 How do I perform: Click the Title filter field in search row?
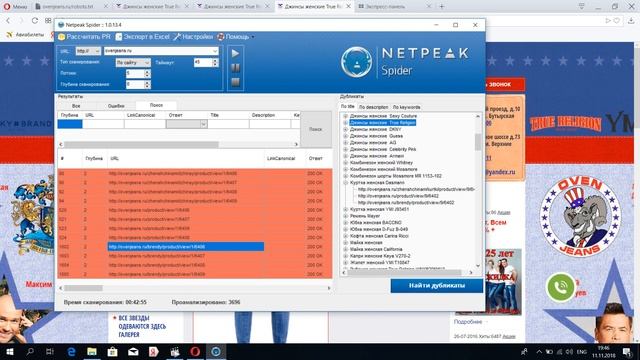pyautogui.click(x=228, y=124)
